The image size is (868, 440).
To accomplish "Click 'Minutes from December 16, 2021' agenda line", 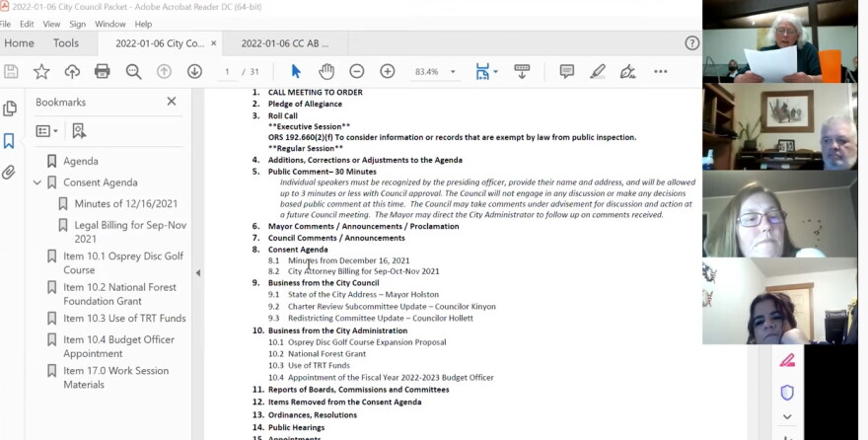I will [x=349, y=260].
